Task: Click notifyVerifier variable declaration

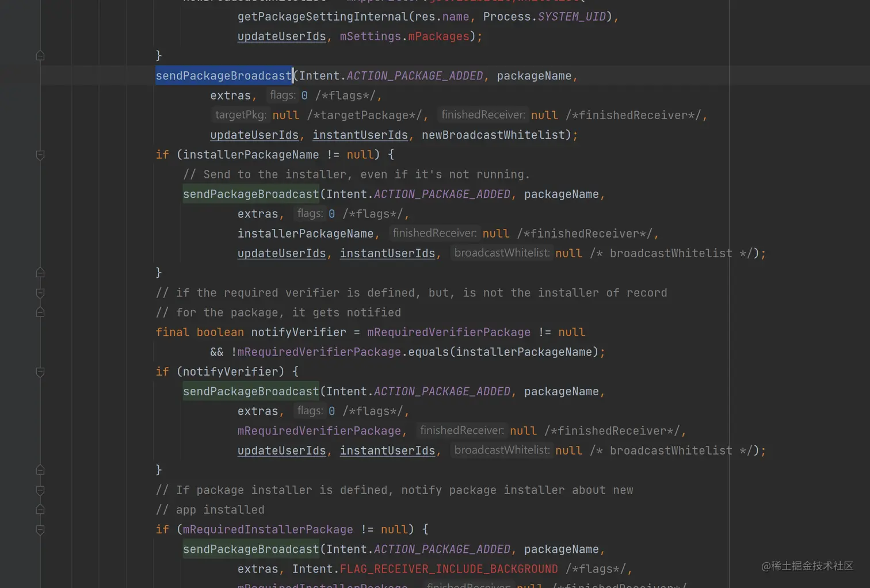Action: click(299, 332)
